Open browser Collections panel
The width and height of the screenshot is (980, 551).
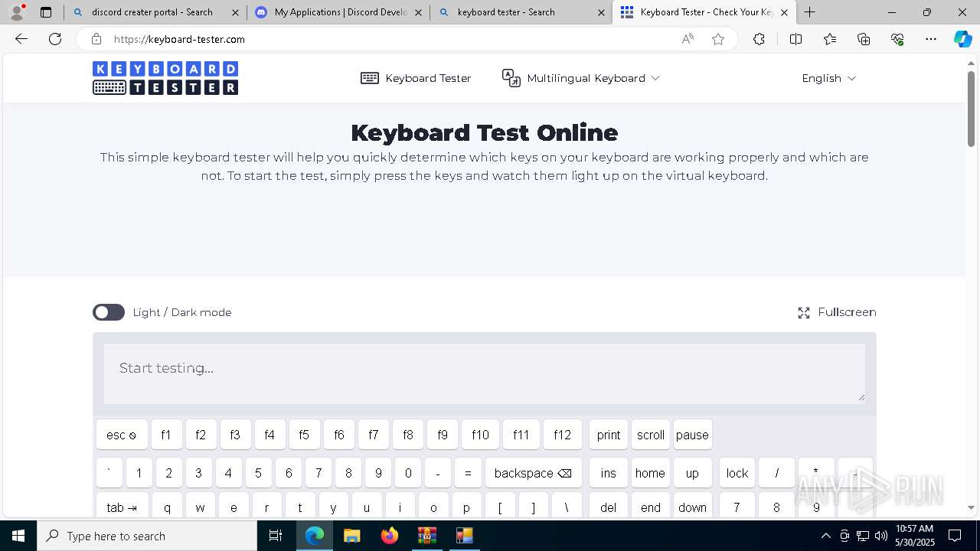click(864, 39)
